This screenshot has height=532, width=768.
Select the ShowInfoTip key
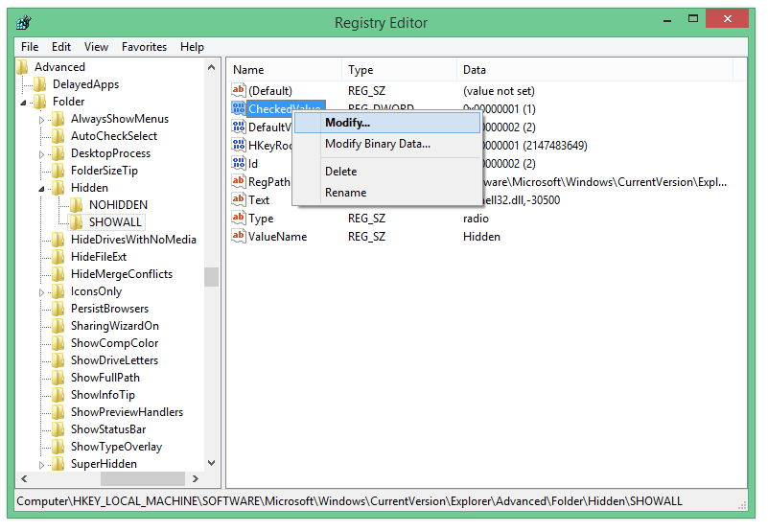pyautogui.click(x=103, y=394)
